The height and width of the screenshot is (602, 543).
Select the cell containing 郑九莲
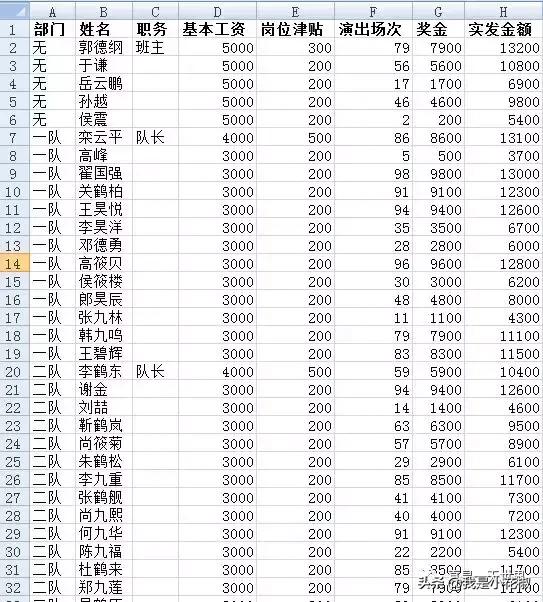point(104,587)
